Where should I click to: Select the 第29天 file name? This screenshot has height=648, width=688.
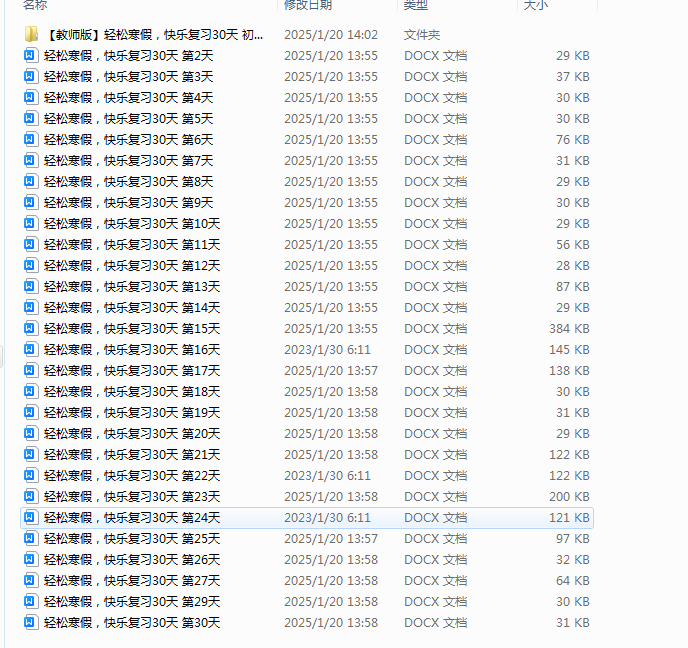pos(131,602)
